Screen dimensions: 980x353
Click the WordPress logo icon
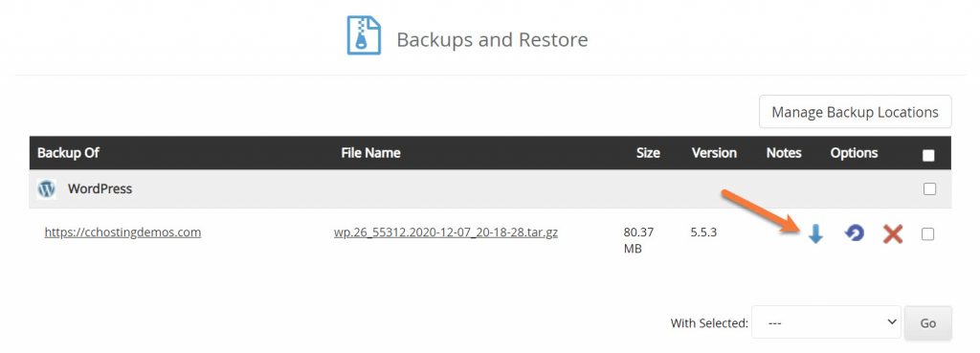pyautogui.click(x=46, y=188)
